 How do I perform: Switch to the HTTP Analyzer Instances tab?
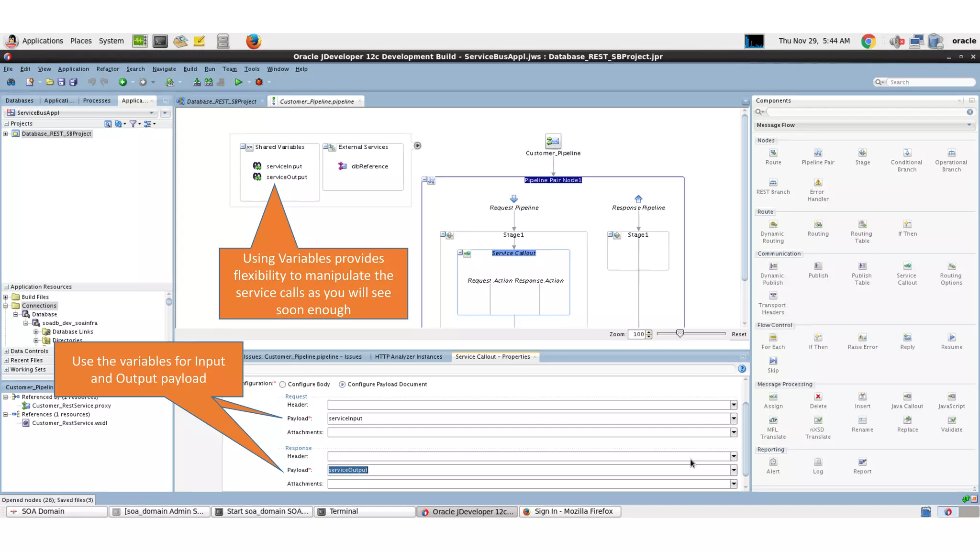(408, 357)
